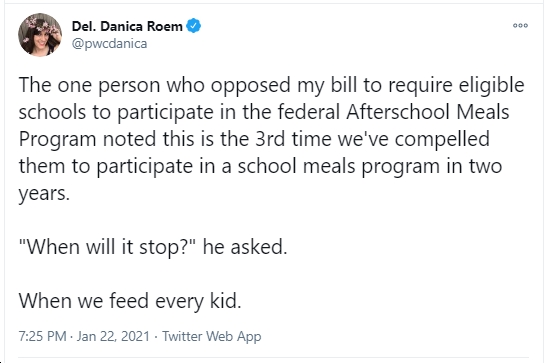Open the Del. Danica Roem display name
This screenshot has width=549, height=363.
point(127,26)
